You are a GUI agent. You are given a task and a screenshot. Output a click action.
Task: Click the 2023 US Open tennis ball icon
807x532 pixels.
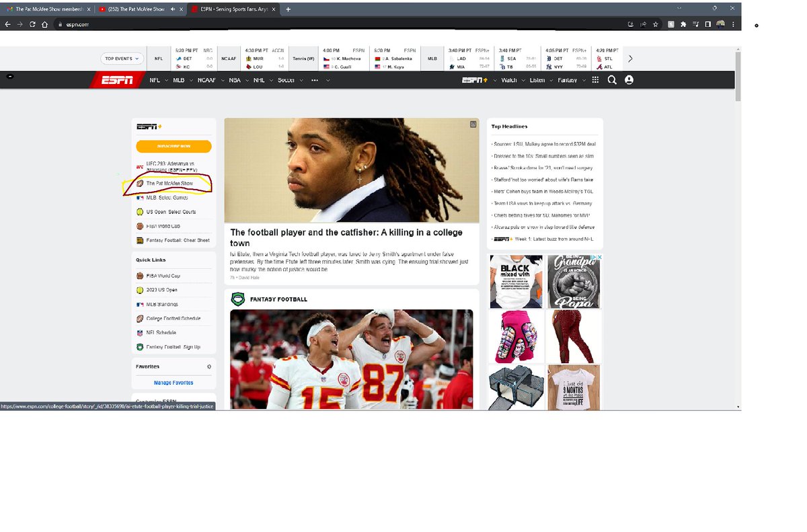point(140,290)
